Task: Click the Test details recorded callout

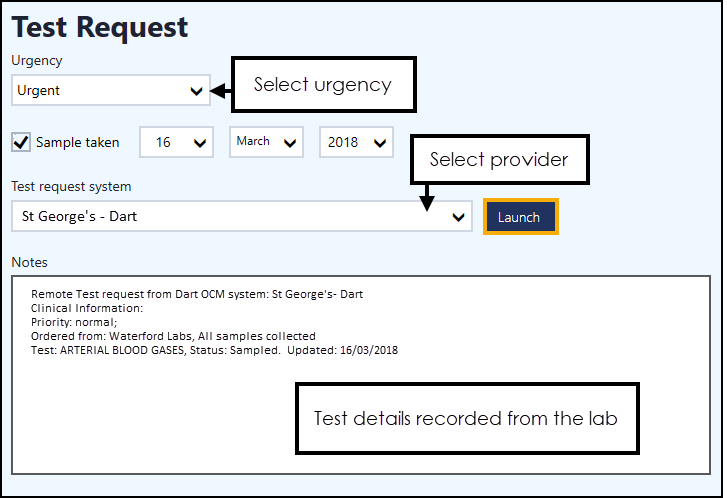Action: point(465,418)
